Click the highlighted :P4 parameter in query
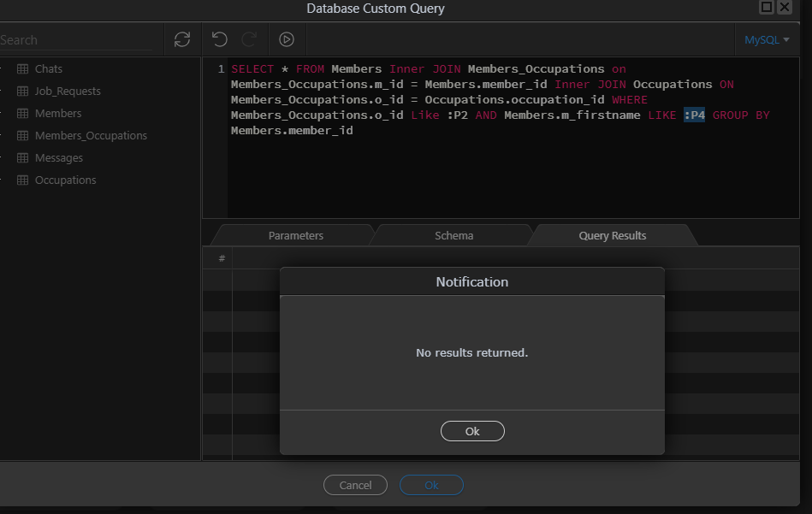This screenshot has height=514, width=812. (695, 115)
